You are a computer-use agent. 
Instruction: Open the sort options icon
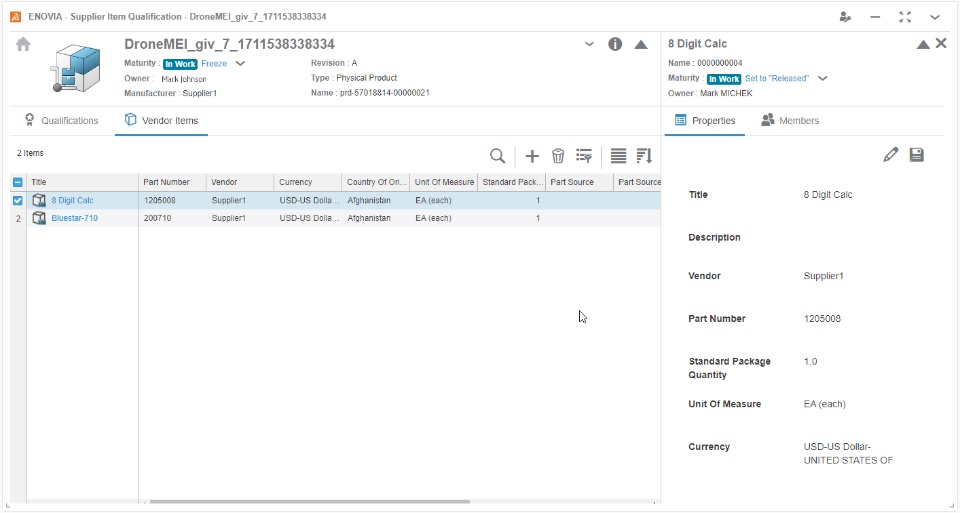(x=644, y=156)
